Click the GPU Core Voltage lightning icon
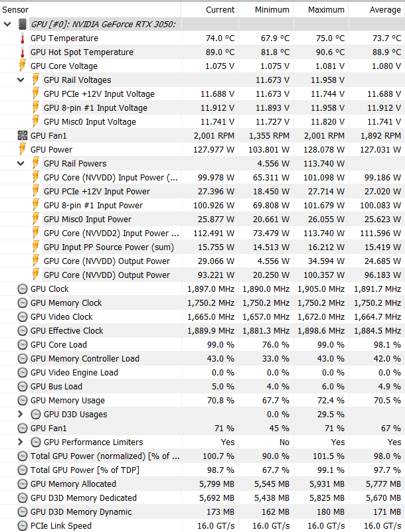 (x=23, y=66)
